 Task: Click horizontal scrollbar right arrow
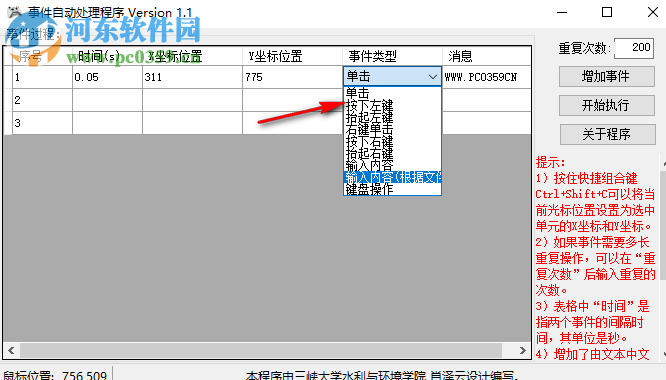coord(523,350)
